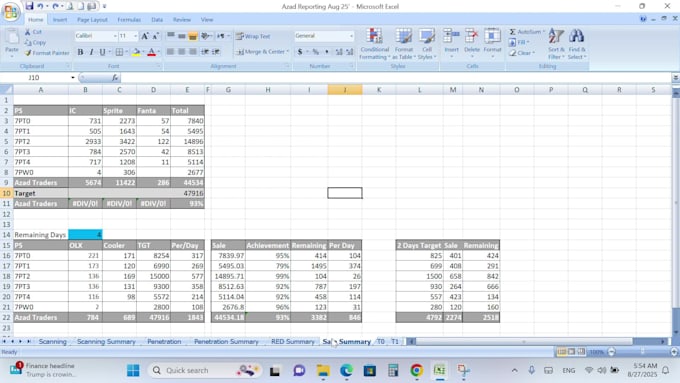Toggle Align Text Right
This screenshot has width=680, height=383.
click(x=193, y=52)
